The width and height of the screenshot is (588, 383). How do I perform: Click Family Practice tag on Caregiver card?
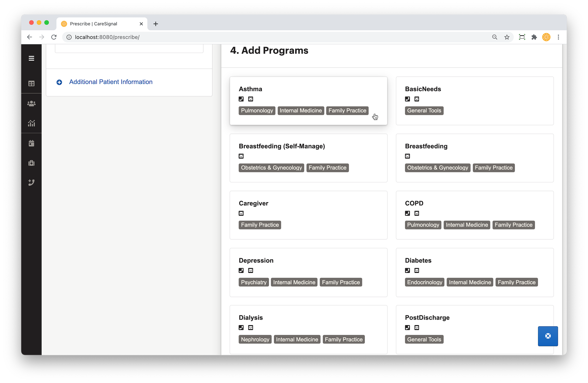(260, 225)
